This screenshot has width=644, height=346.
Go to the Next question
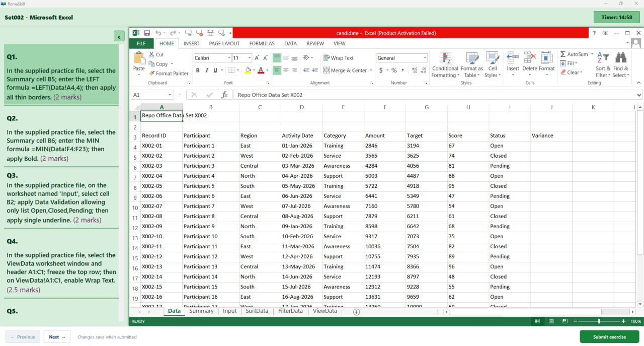[x=57, y=337]
